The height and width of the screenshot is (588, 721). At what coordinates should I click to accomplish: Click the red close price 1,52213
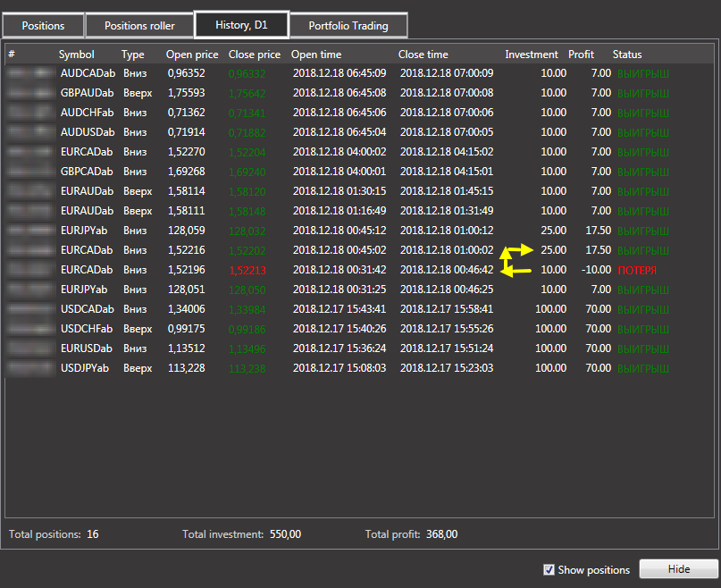tap(247, 271)
